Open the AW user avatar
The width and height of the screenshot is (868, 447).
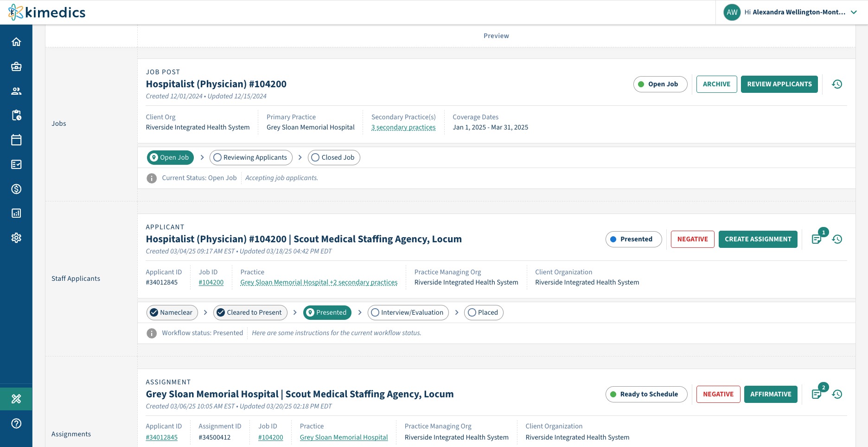click(732, 12)
